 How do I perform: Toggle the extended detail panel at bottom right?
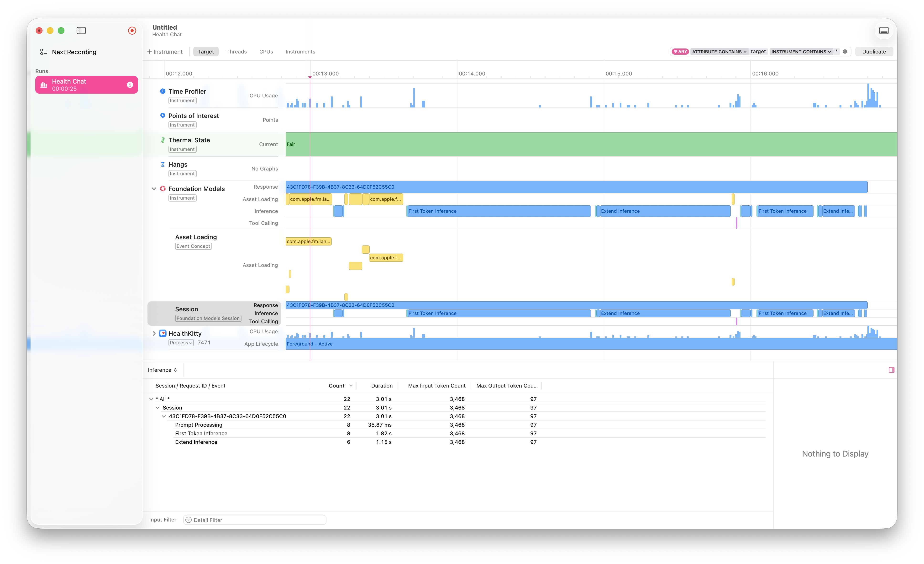click(892, 370)
